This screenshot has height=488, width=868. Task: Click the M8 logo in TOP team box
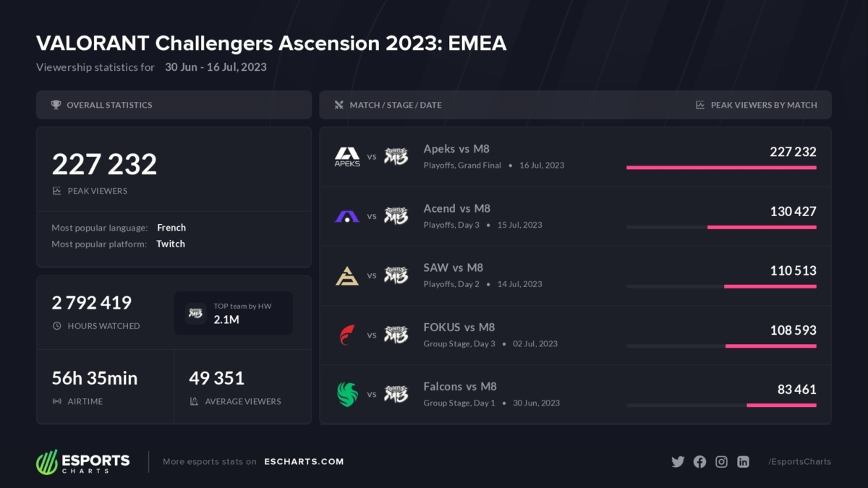click(x=195, y=313)
